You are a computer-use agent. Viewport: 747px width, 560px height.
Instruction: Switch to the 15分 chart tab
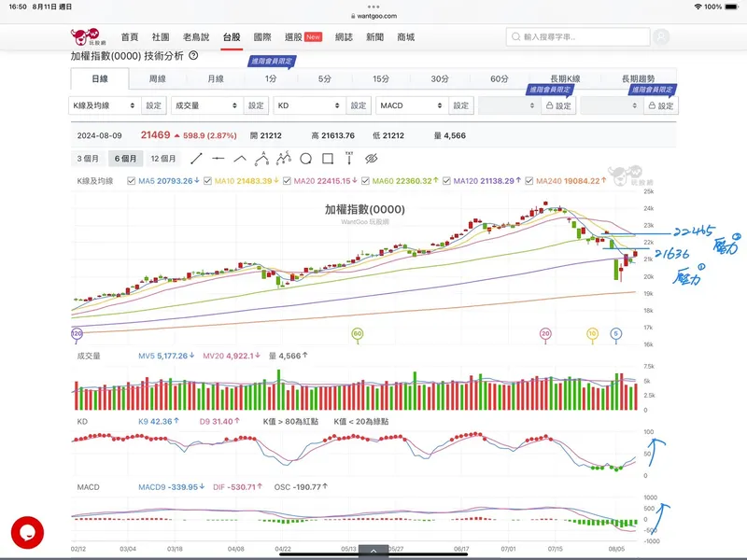(381, 78)
